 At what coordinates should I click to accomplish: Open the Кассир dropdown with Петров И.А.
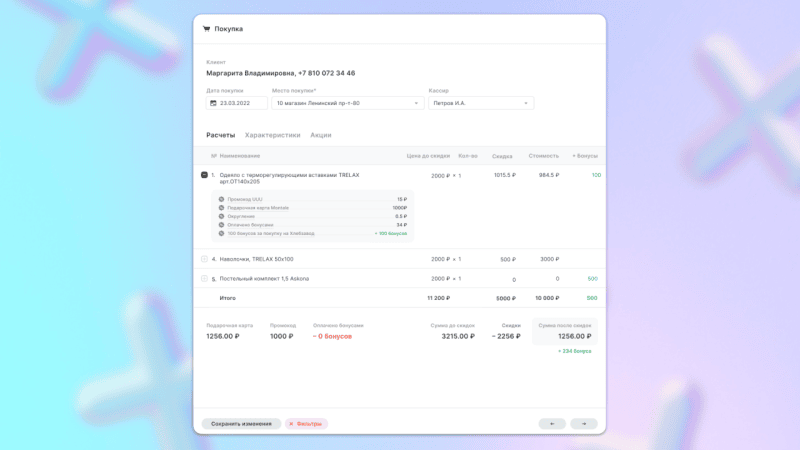tap(480, 103)
